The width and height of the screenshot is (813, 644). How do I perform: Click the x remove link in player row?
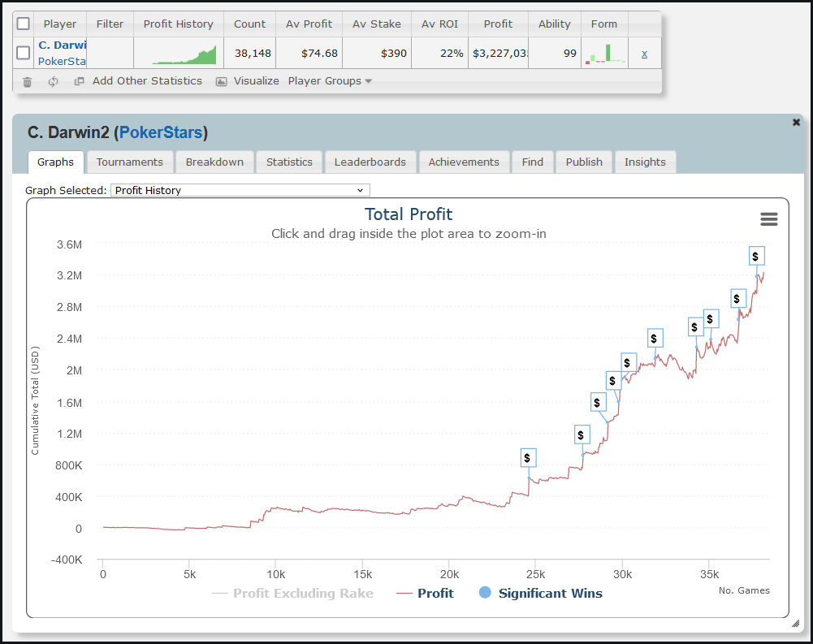click(x=644, y=54)
